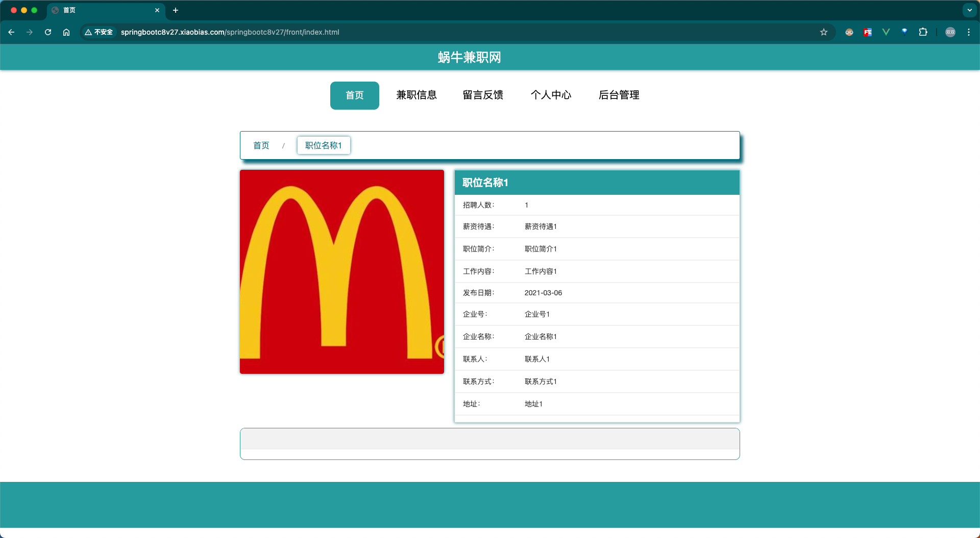This screenshot has width=980, height=538.
Task: Open the 个人中心 menu item
Action: tap(551, 95)
